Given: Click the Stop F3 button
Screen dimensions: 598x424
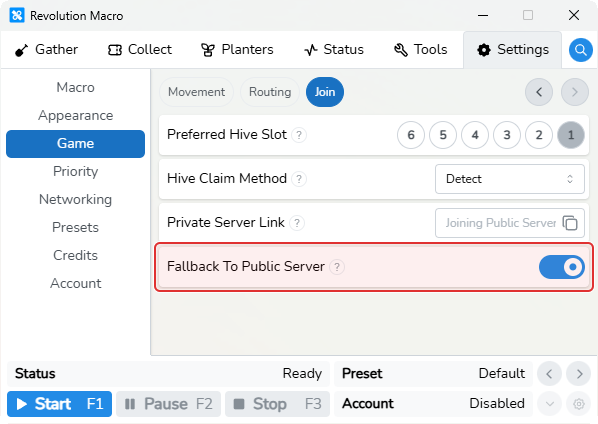Looking at the screenshot, I should [278, 404].
